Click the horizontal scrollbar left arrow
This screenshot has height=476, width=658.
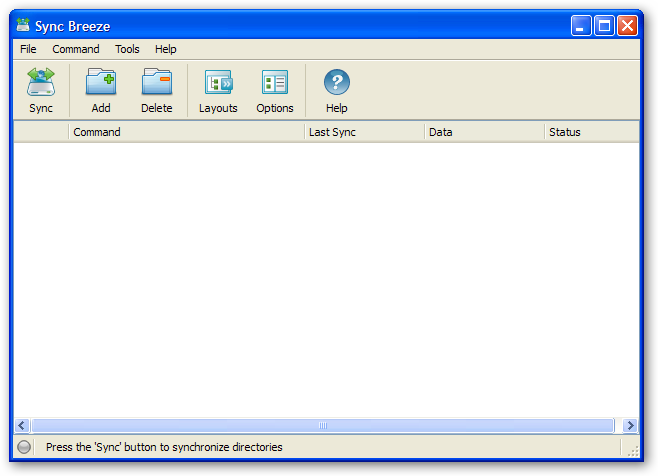tap(22, 426)
